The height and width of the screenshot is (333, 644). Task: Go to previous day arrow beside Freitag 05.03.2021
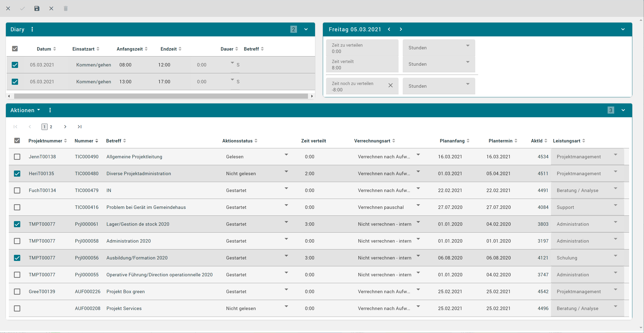pyautogui.click(x=389, y=29)
